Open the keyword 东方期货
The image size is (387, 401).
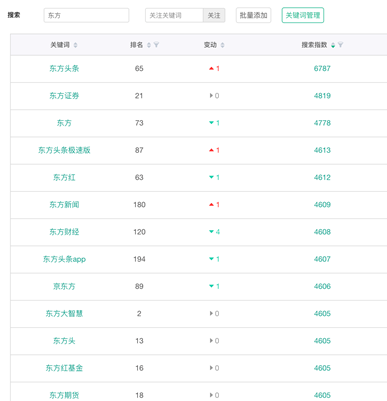click(64, 395)
